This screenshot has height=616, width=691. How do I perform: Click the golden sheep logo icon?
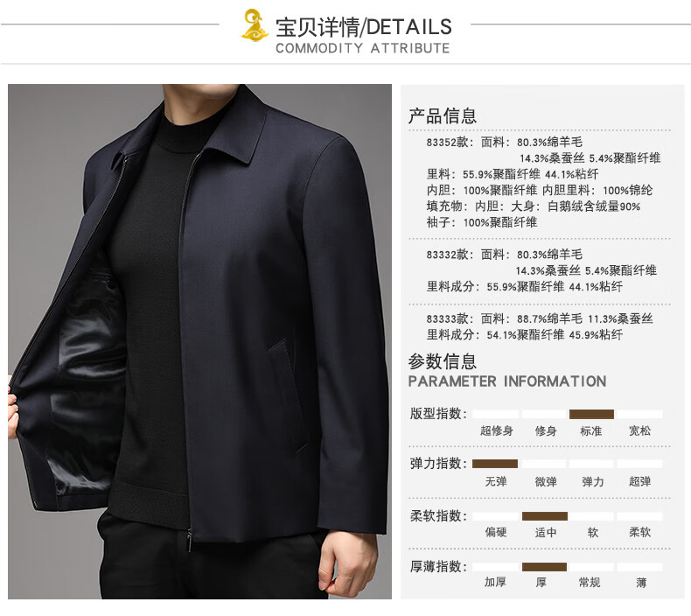[255, 25]
